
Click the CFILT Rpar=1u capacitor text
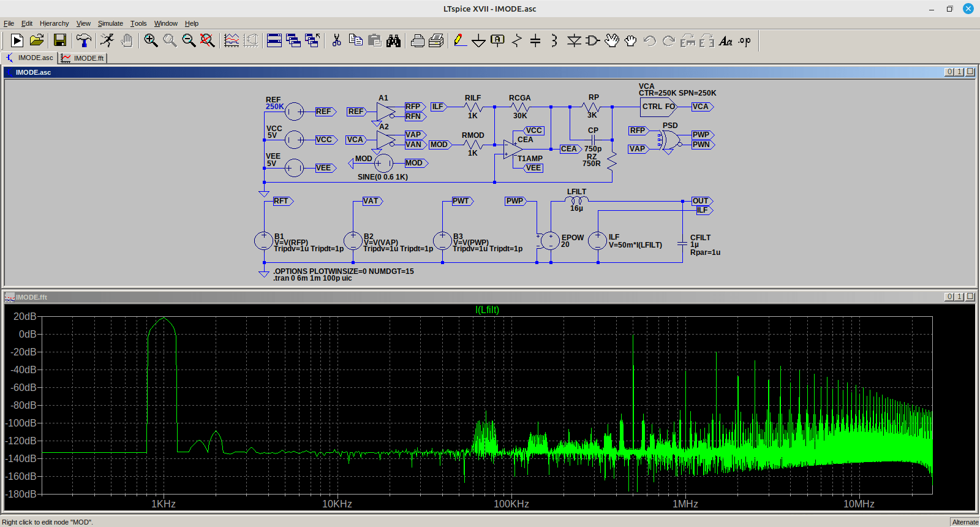click(x=705, y=252)
